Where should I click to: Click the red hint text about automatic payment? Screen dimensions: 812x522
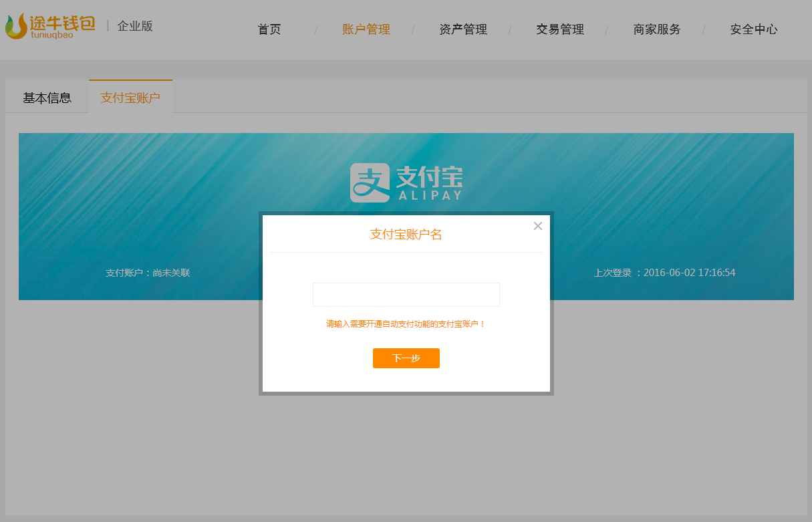(406, 323)
